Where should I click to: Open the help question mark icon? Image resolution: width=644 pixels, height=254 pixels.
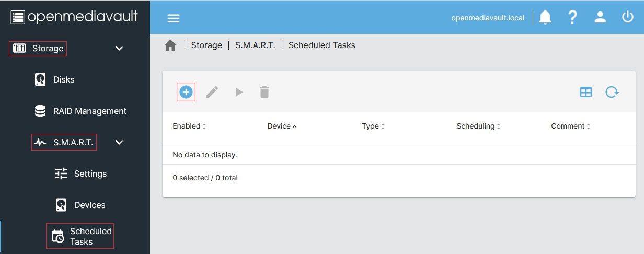pyautogui.click(x=572, y=17)
